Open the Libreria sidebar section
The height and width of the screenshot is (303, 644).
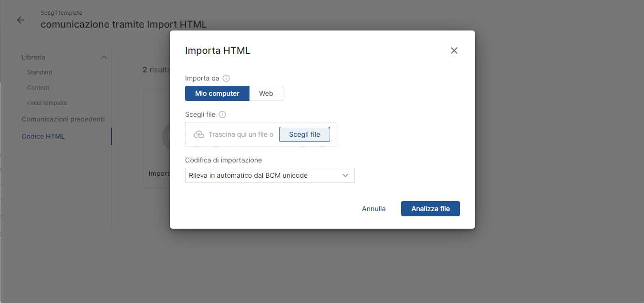(33, 57)
